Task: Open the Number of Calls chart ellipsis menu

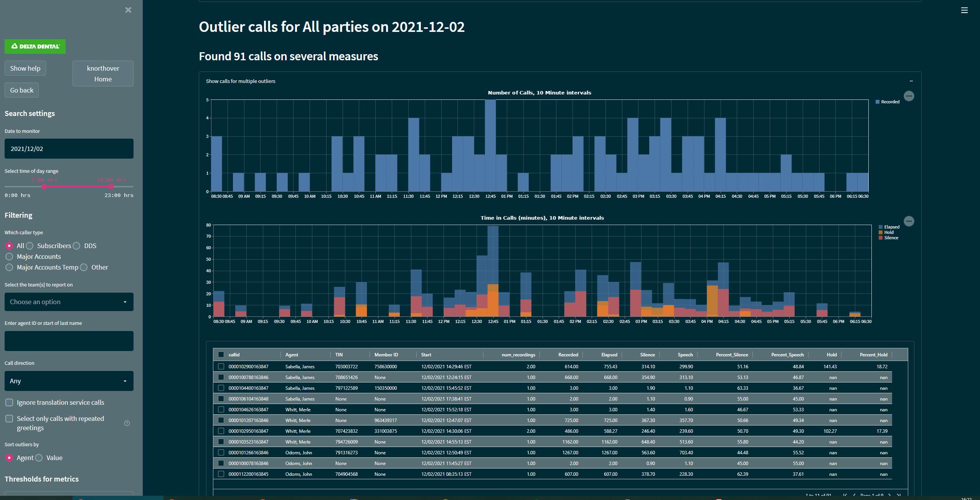Action: [909, 96]
